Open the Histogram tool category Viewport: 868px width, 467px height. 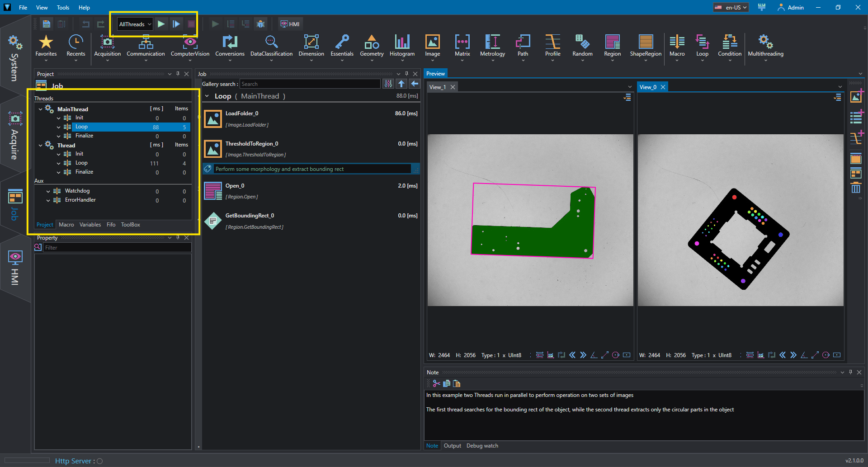(x=402, y=46)
